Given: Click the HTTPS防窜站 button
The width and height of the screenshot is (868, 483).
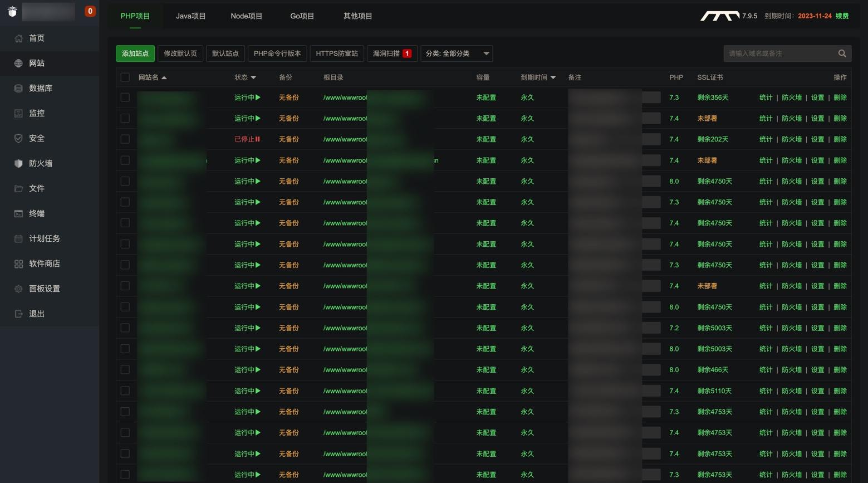Looking at the screenshot, I should pyautogui.click(x=337, y=53).
